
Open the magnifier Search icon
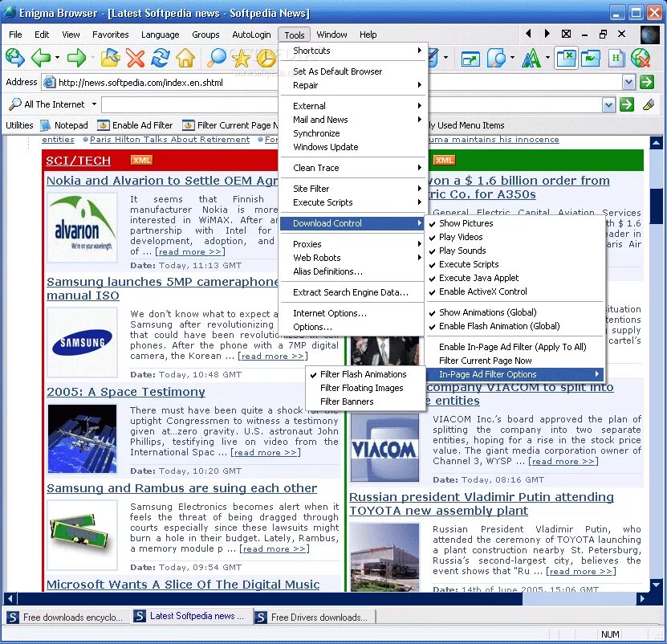point(216,58)
